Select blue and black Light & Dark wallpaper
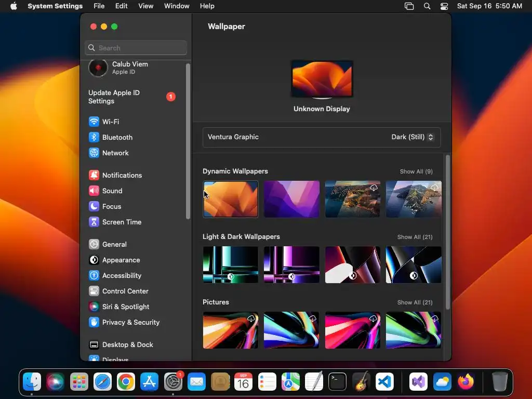532x399 pixels. tap(414, 264)
